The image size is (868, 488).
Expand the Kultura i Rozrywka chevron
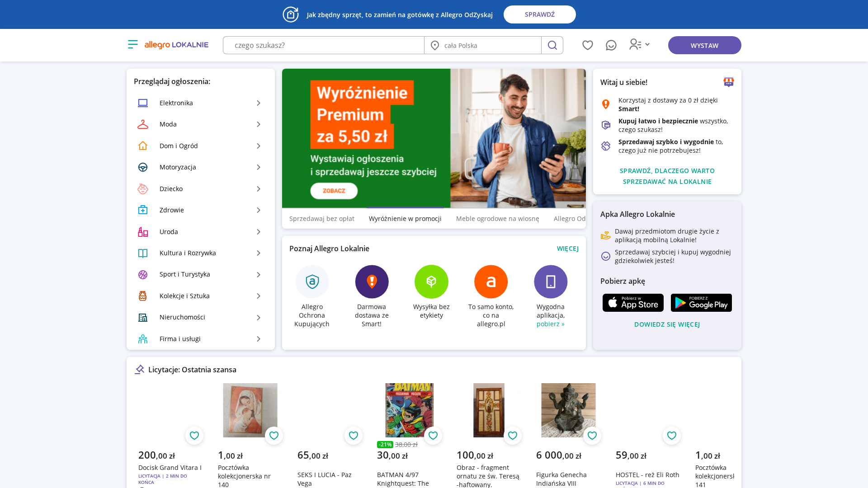pyautogui.click(x=259, y=253)
